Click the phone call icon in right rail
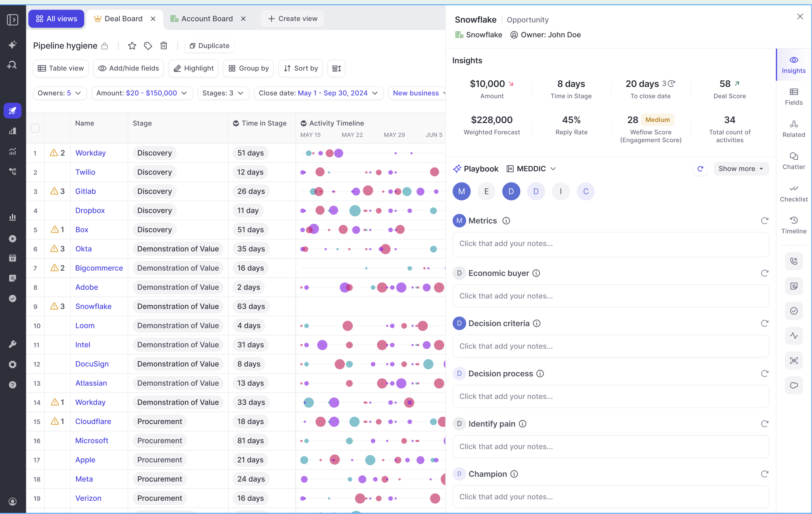The width and height of the screenshot is (812, 514). [794, 261]
